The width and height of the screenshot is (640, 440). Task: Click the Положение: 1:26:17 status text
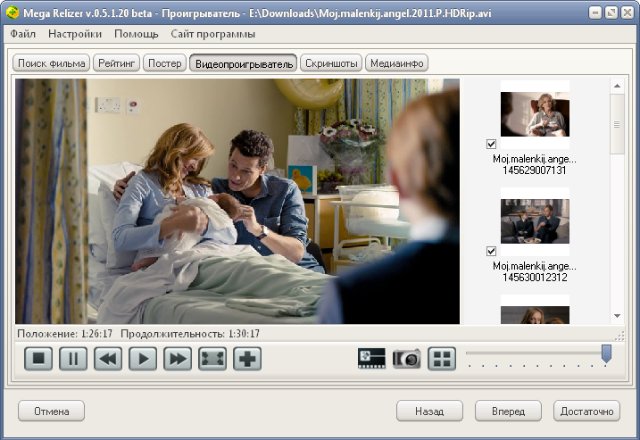[x=64, y=334]
